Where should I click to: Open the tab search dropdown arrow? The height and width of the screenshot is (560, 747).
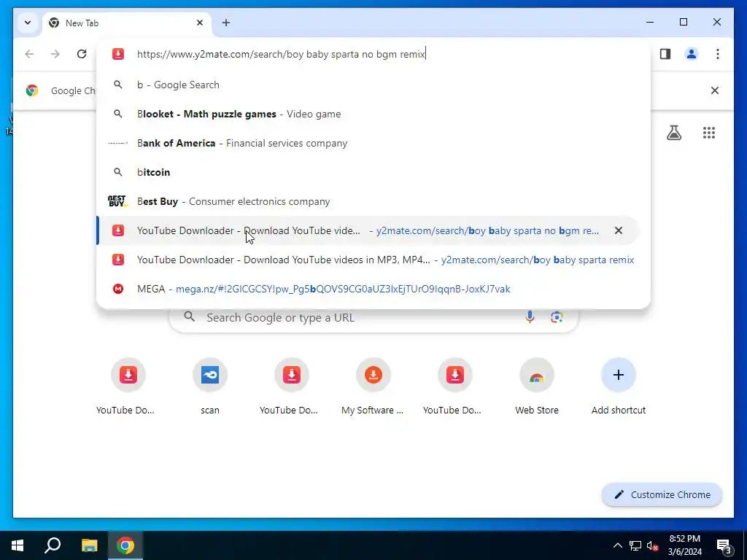pos(28,23)
